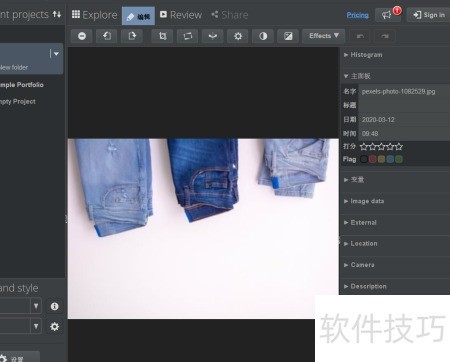Rate the photo one star
Viewport: 450px width, 362px height.
coord(364,146)
